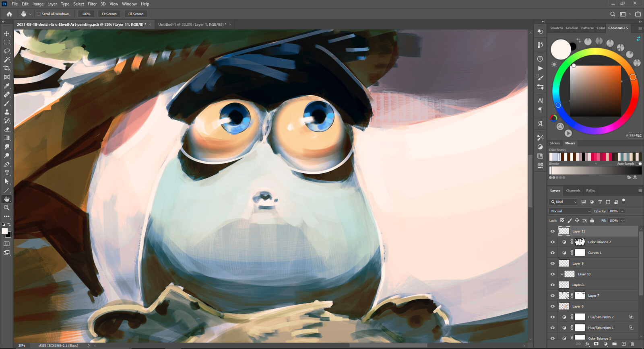Viewport: 644px width, 349px height.
Task: Select the Gradient tool
Action: (x=7, y=138)
